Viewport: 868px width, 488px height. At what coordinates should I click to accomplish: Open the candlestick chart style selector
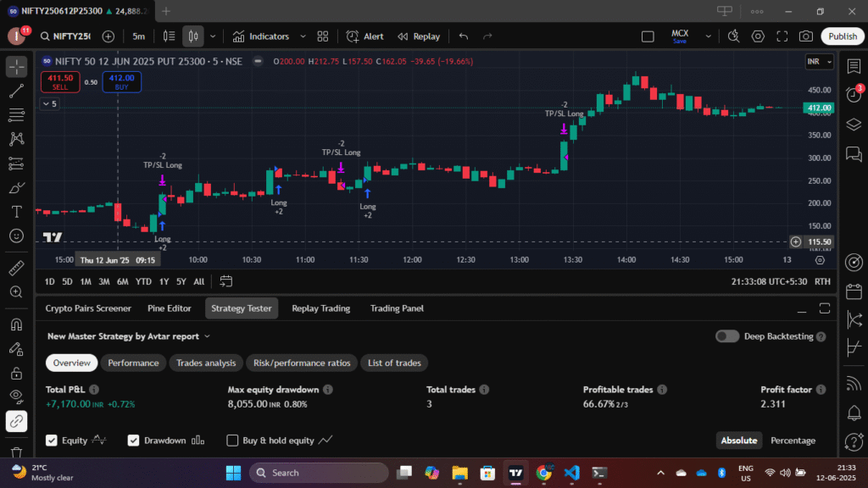[193, 36]
